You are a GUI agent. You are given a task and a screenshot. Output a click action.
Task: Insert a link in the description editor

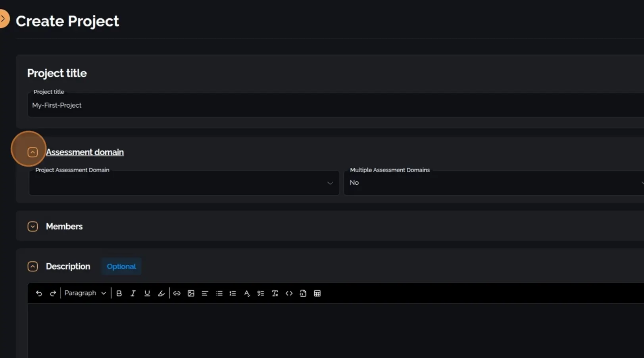tap(177, 293)
